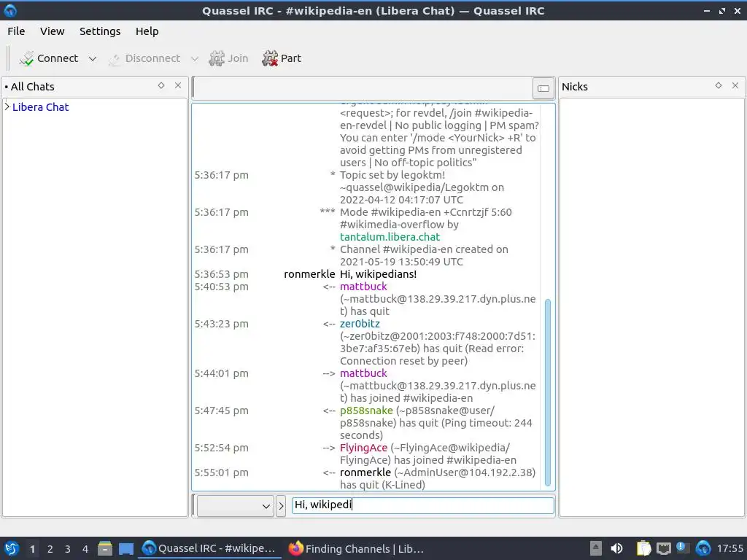Screen dimensions: 747x560
Task: Click the message input field
Action: 422,505
